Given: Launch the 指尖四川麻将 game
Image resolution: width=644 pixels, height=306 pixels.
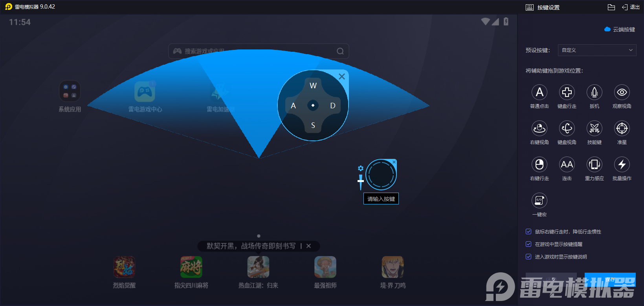Looking at the screenshot, I should pyautogui.click(x=191, y=267).
